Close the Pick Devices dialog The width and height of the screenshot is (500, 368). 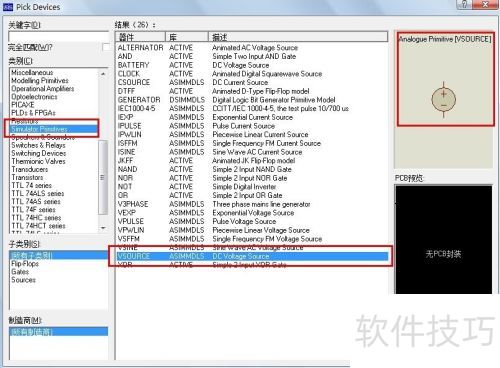(486, 4)
